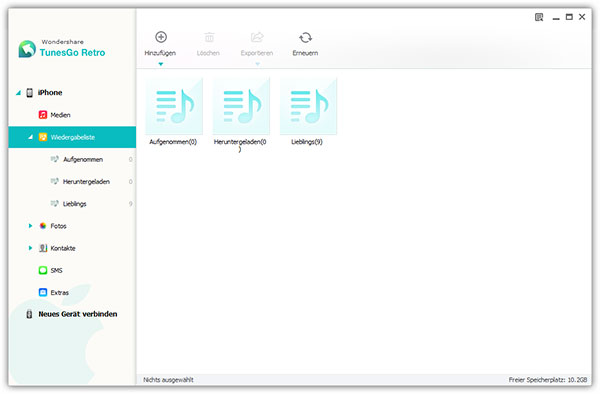
Task: Click the Erneuern refresh icon
Action: 305,37
